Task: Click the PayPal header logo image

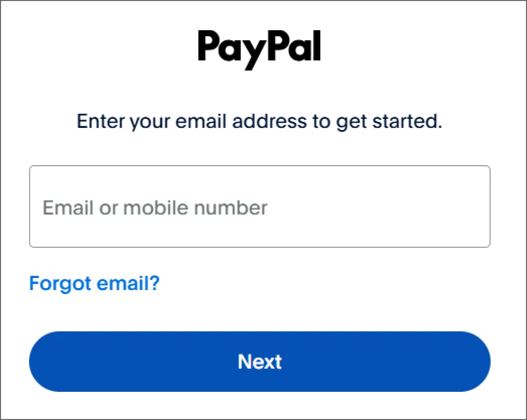Action: tap(259, 49)
